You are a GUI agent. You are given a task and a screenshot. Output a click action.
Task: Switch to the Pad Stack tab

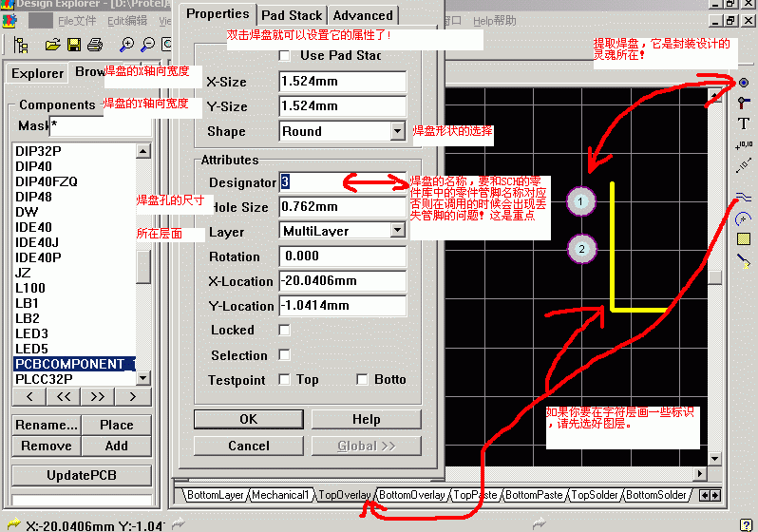point(293,15)
